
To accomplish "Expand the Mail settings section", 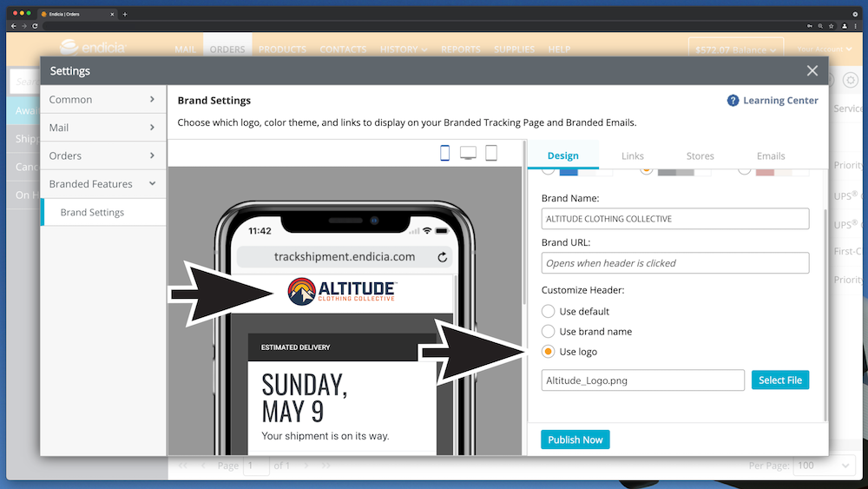I will tap(103, 128).
